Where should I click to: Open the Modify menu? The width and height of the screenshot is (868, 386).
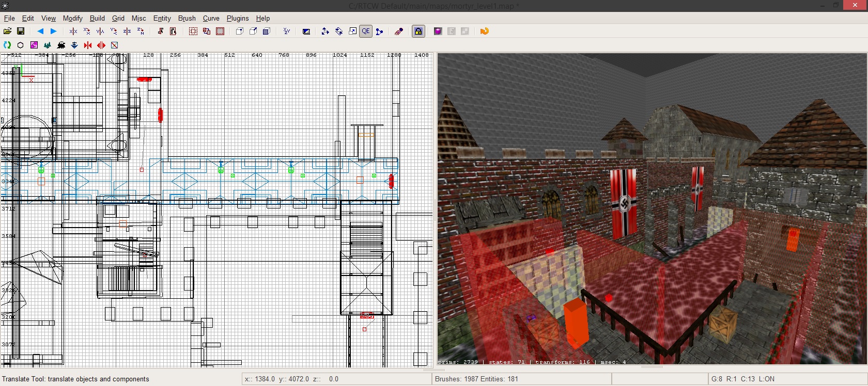(x=73, y=18)
